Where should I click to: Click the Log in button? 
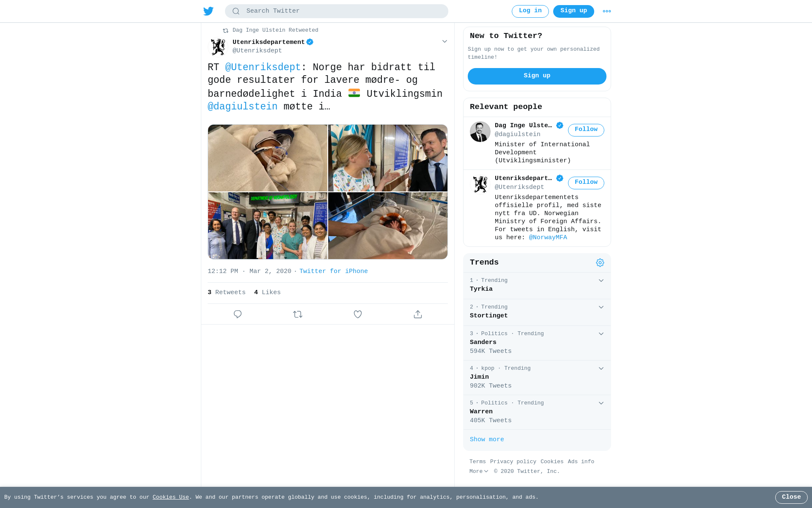click(530, 11)
